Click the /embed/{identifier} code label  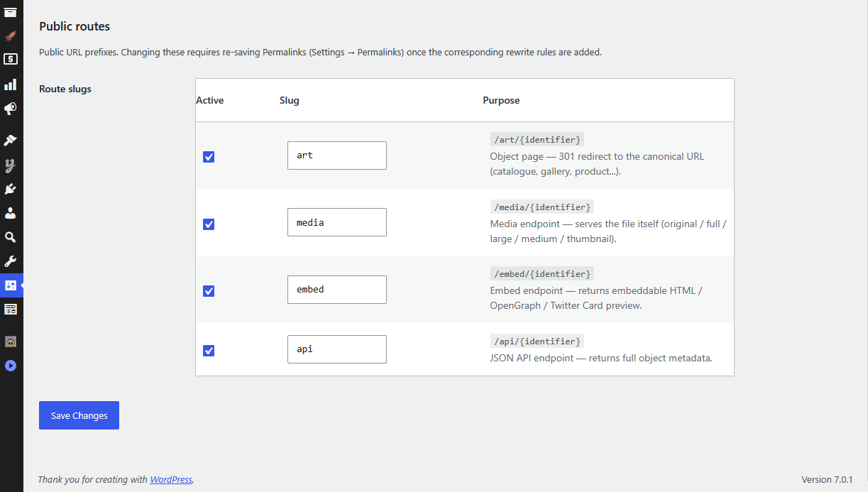point(542,274)
